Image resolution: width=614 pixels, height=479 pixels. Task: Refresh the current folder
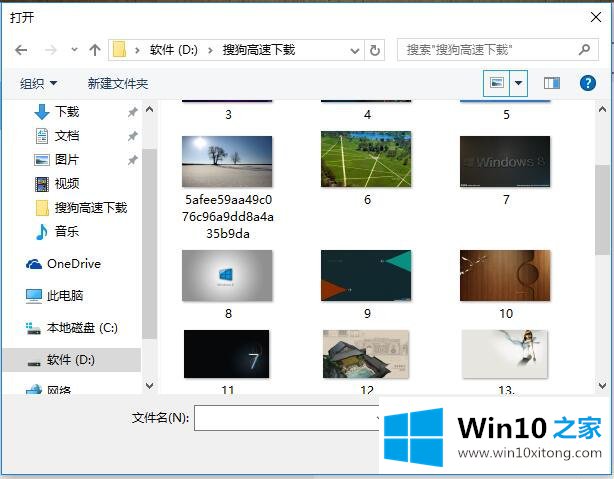point(375,51)
